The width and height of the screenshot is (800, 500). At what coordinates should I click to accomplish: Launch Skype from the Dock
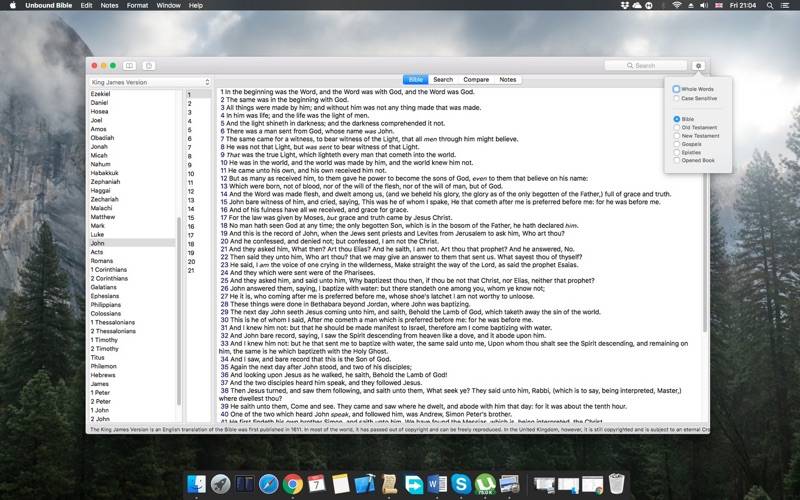pos(461,484)
